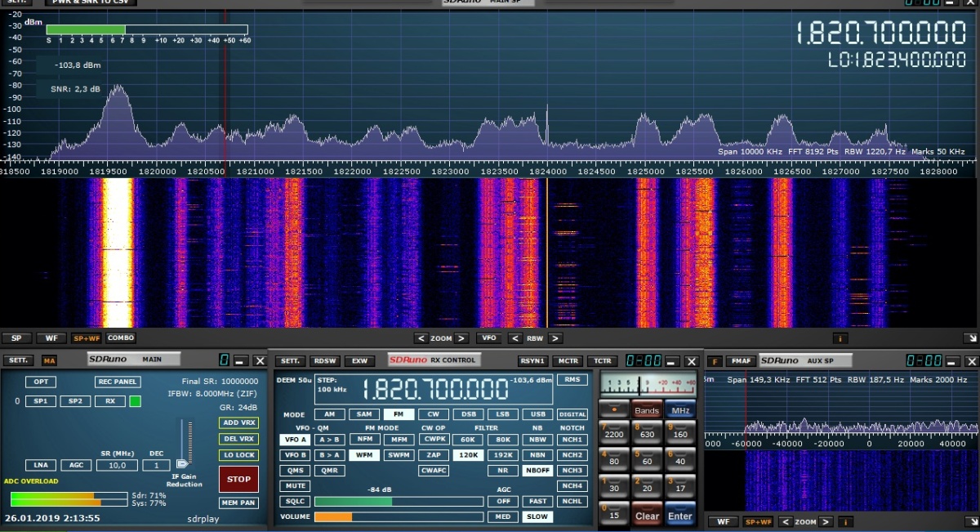The height and width of the screenshot is (532, 980).
Task: Click the RX CONTROL frequency display 1.820.700.000
Action: [434, 389]
